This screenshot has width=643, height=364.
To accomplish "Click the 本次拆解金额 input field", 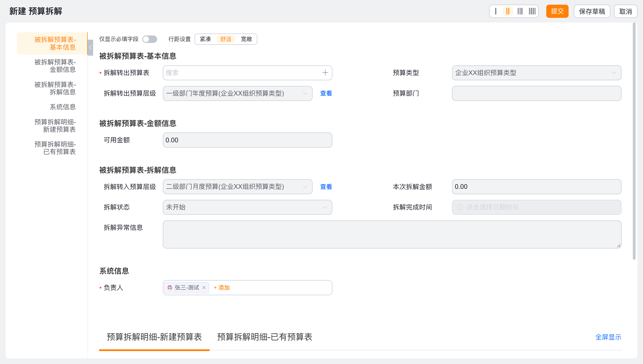I will (x=537, y=187).
